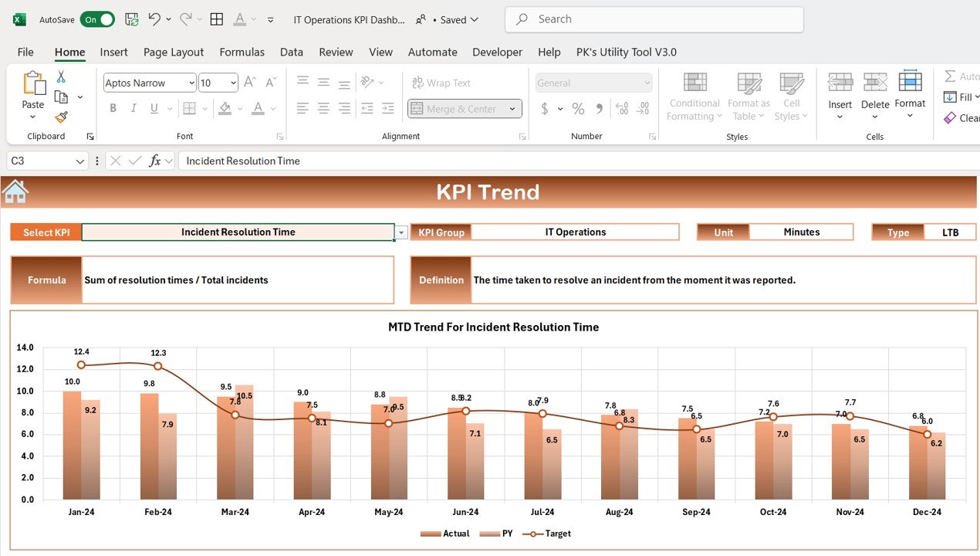Open the Select KPI dropdown arrow
The image size is (980, 556).
pyautogui.click(x=401, y=232)
